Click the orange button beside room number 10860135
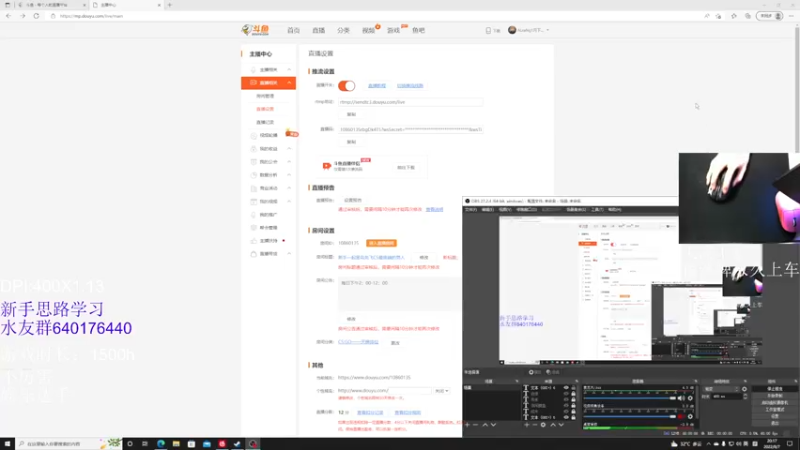Image resolution: width=800 pixels, height=450 pixels. [x=381, y=243]
